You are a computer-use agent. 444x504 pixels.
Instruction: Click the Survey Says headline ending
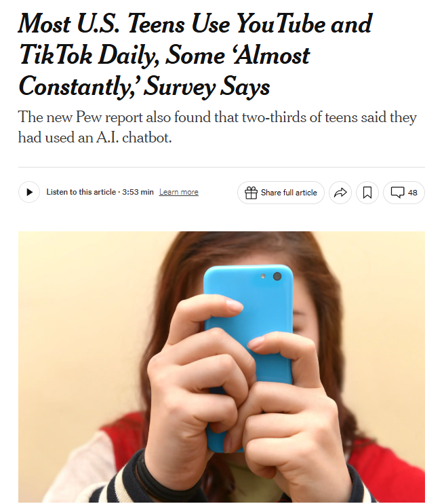207,86
